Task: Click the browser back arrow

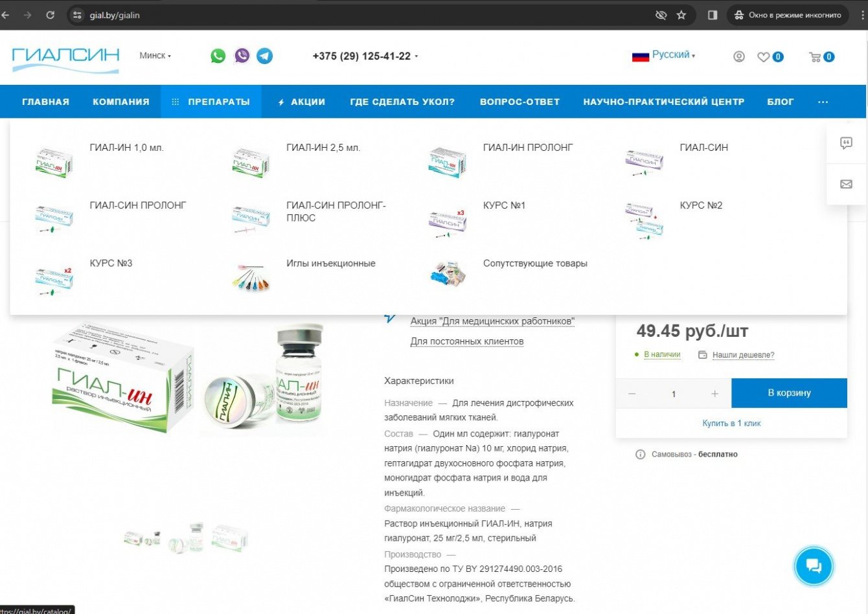Action: [x=6, y=15]
